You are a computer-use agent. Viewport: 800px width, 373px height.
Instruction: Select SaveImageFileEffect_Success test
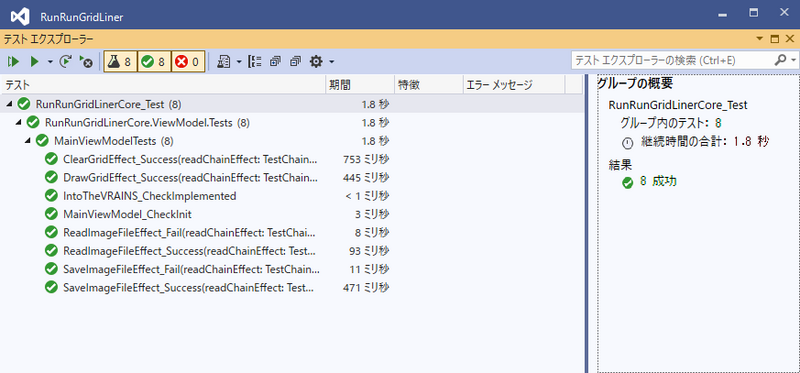[x=188, y=287]
